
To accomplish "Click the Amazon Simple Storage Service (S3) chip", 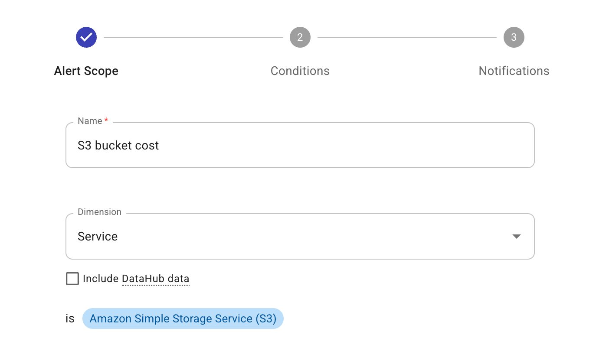I will click(183, 318).
